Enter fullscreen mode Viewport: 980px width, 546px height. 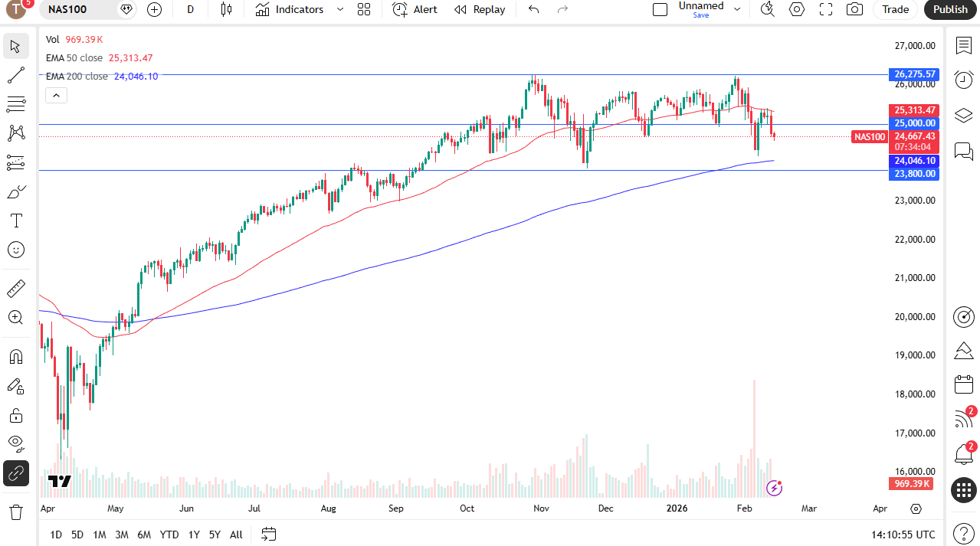pyautogui.click(x=826, y=9)
